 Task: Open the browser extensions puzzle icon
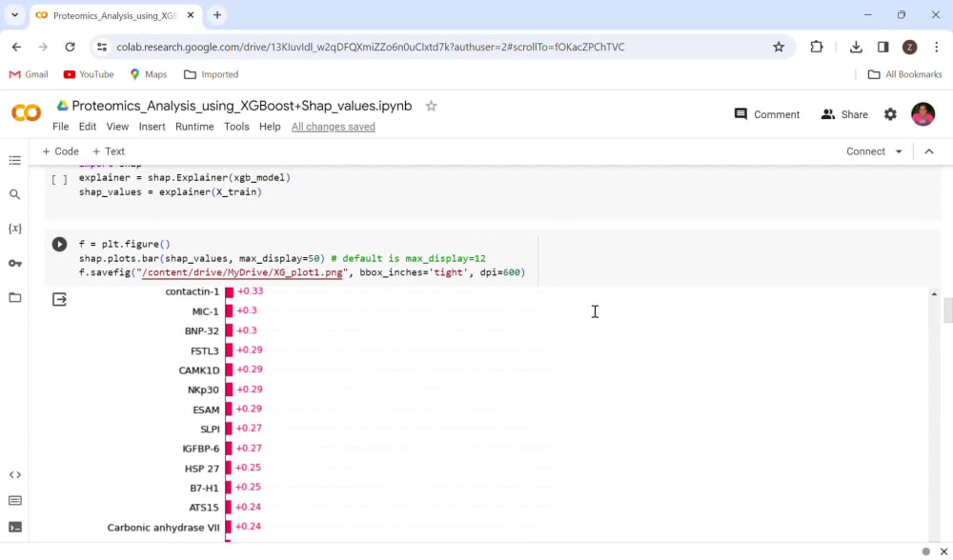[817, 47]
